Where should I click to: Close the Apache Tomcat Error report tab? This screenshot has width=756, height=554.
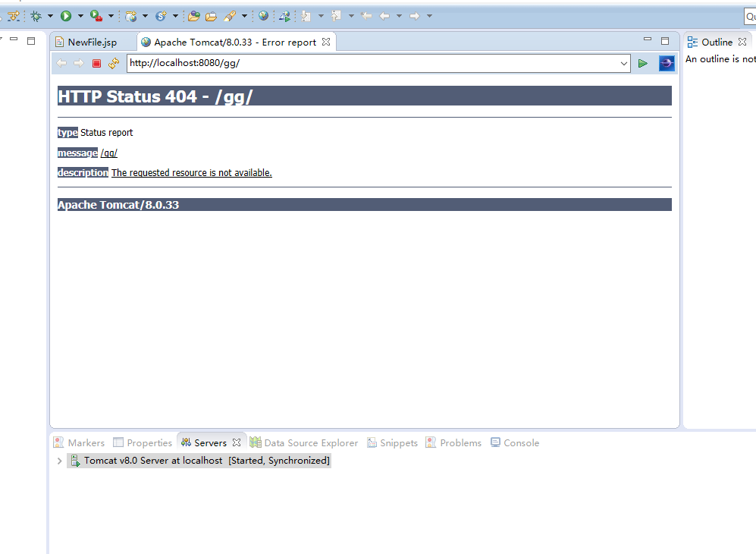[x=326, y=42]
